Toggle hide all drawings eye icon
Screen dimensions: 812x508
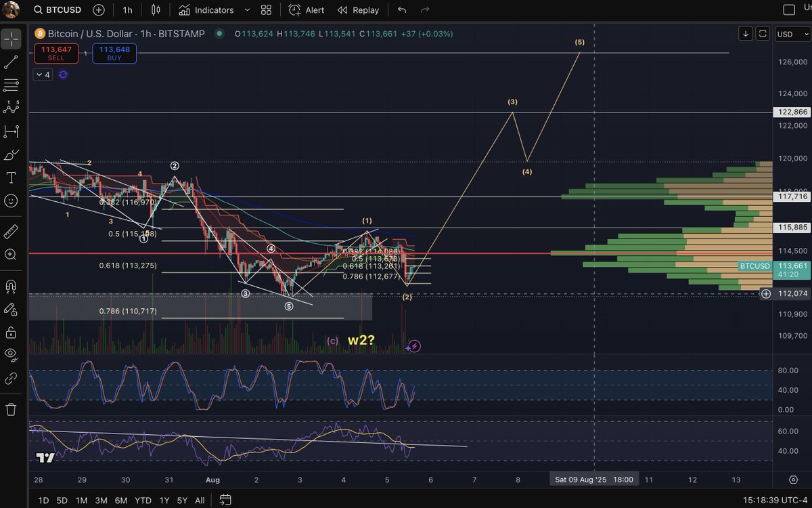pyautogui.click(x=11, y=354)
